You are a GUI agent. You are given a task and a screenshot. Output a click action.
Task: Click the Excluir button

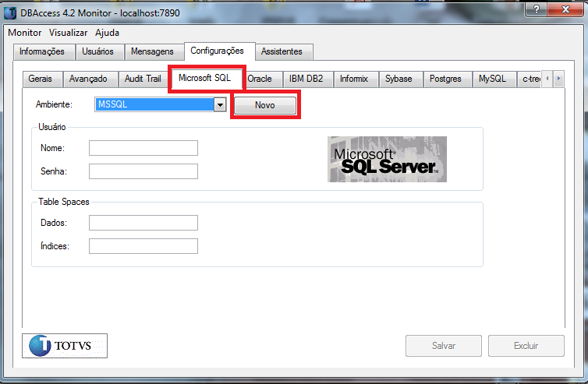click(x=526, y=346)
